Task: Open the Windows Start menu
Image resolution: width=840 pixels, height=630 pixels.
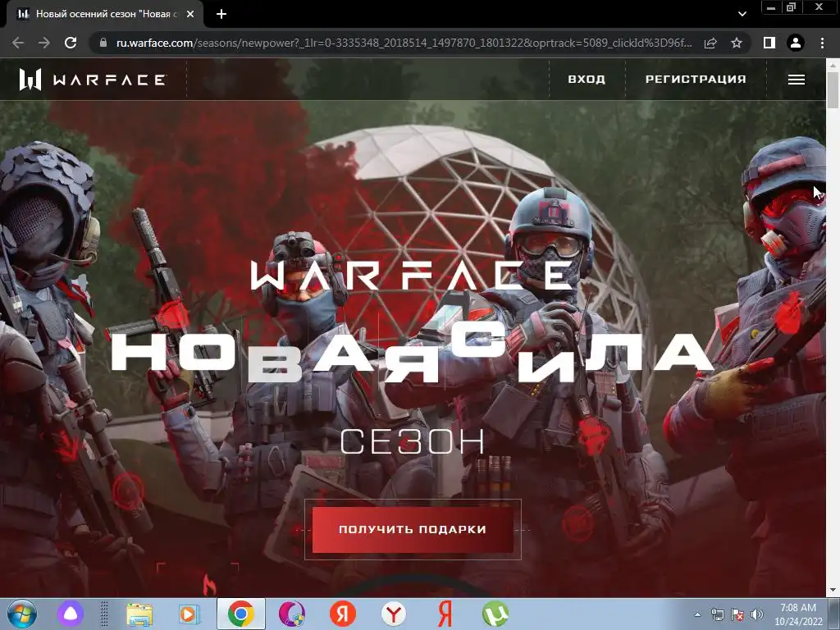Action: (x=22, y=614)
